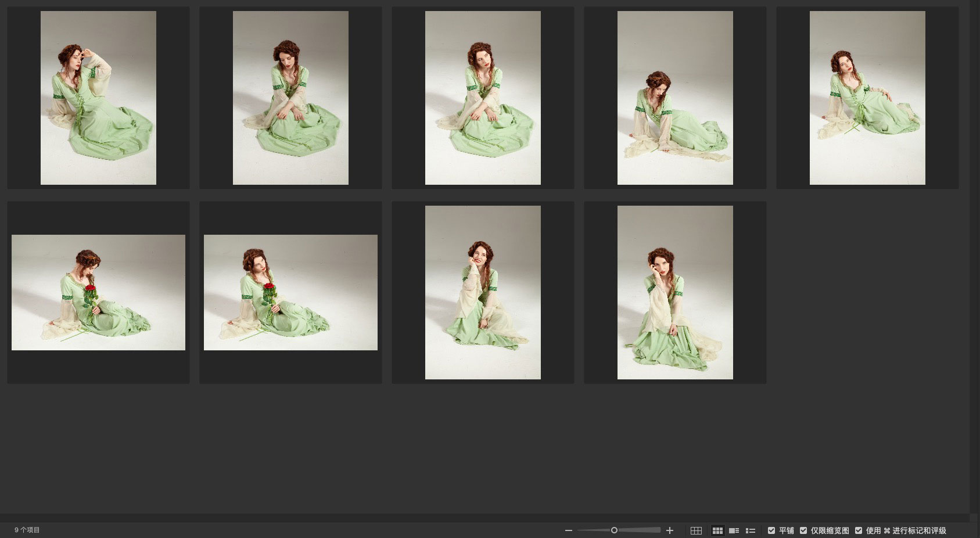Switch to thumbnail grid view
This screenshot has width=980, height=538.
point(717,530)
